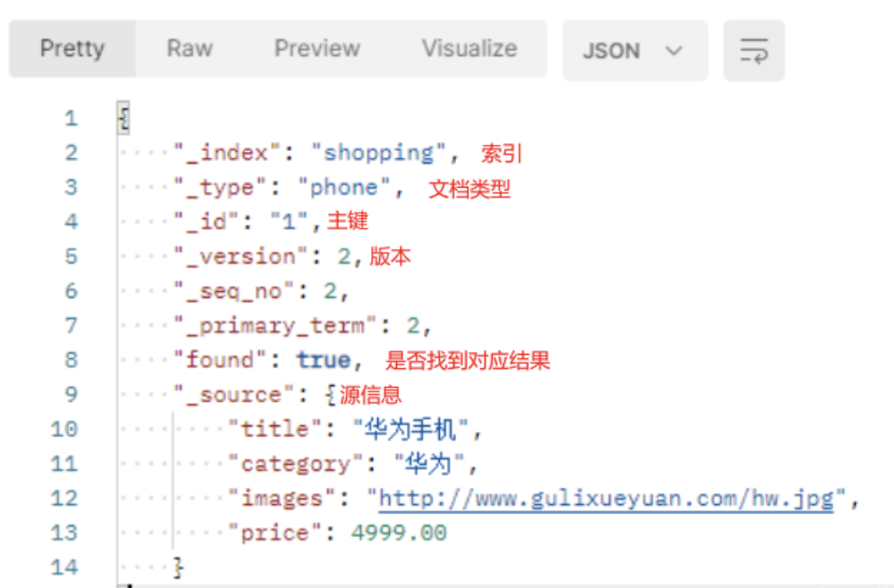Click the "_version" key
894x588 pixels.
point(239,256)
